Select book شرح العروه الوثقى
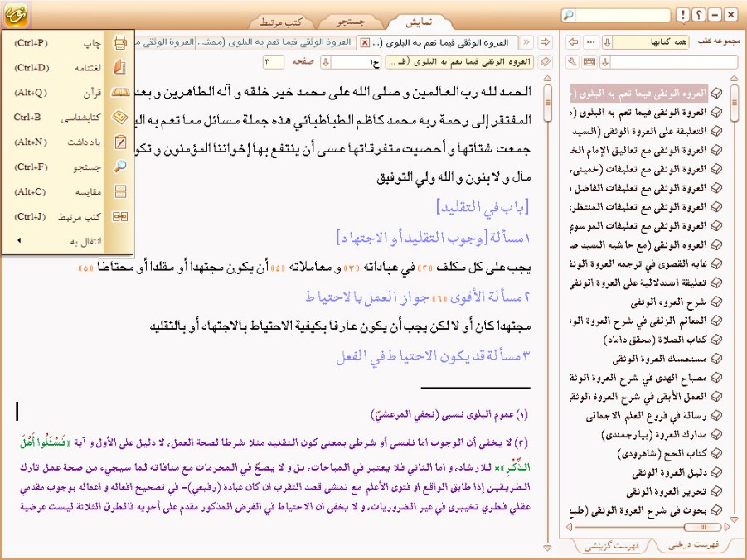Image resolution: width=747 pixels, height=560 pixels. click(668, 302)
